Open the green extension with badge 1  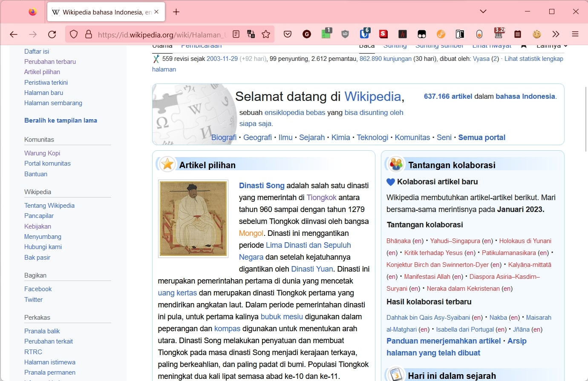[326, 33]
